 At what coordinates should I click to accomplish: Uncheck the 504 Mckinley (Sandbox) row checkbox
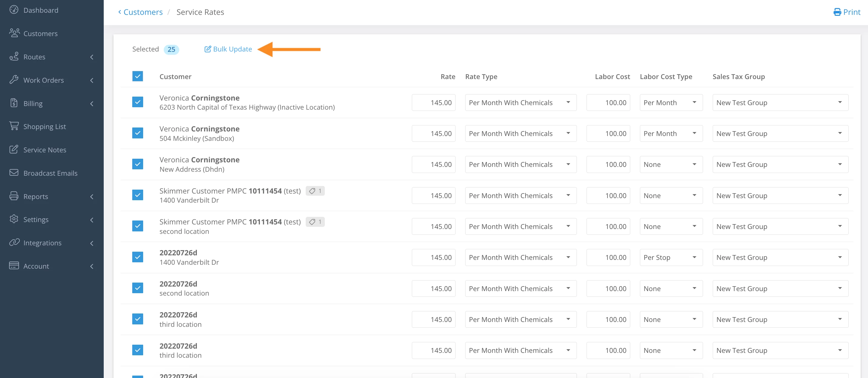click(x=137, y=133)
